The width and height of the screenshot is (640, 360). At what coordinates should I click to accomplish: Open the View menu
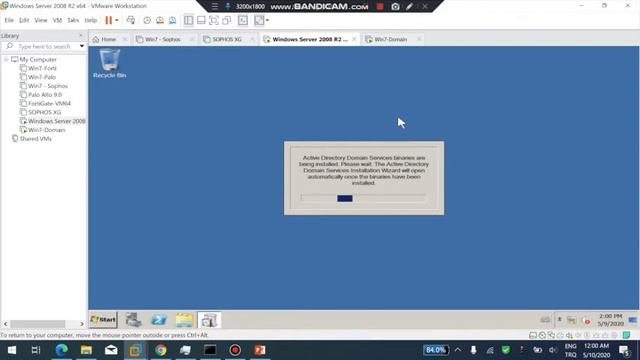40,20
